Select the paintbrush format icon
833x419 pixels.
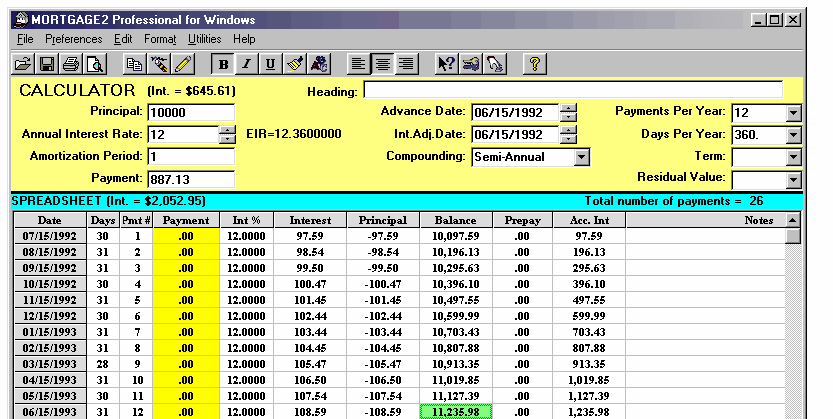[295, 64]
